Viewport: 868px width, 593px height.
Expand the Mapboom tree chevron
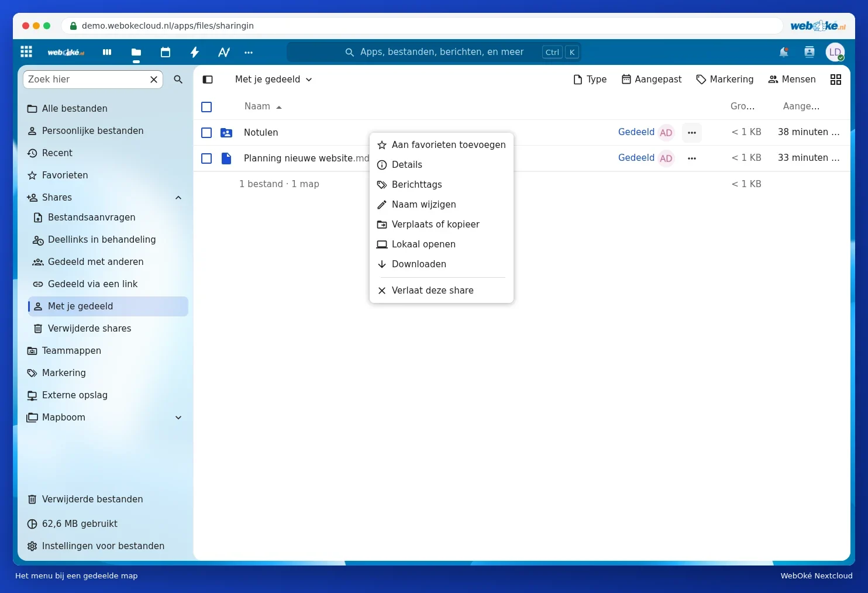click(x=178, y=418)
